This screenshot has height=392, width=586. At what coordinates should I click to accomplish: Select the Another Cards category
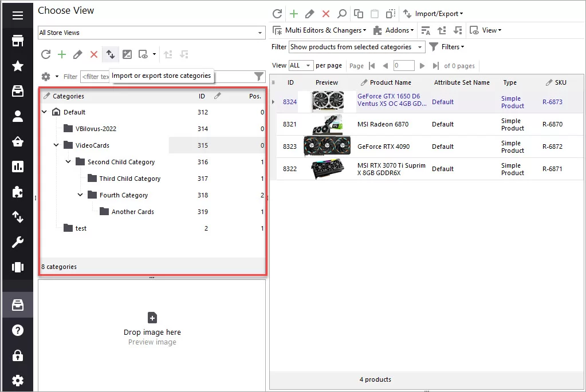click(x=133, y=212)
